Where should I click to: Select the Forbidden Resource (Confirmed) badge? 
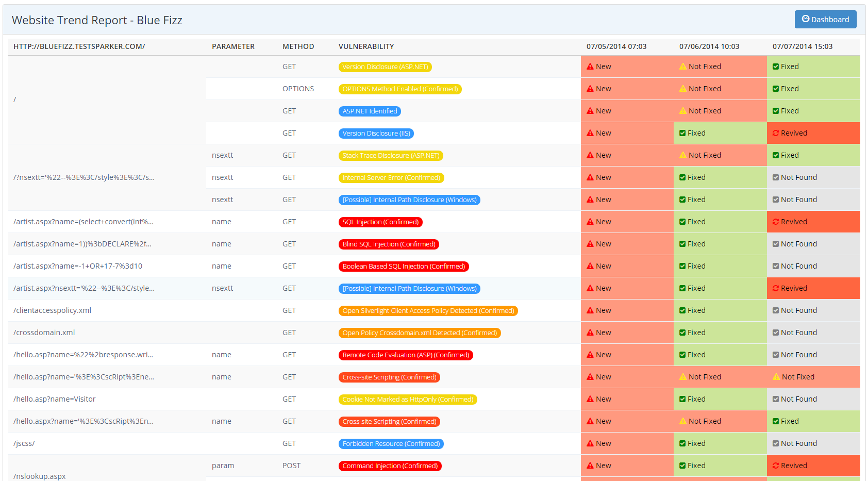(391, 444)
